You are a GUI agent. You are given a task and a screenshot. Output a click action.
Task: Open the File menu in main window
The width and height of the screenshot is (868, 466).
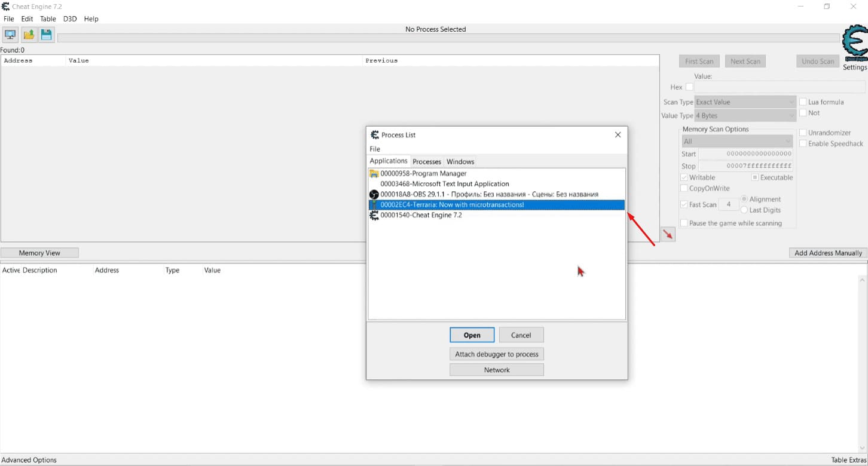tap(9, 19)
